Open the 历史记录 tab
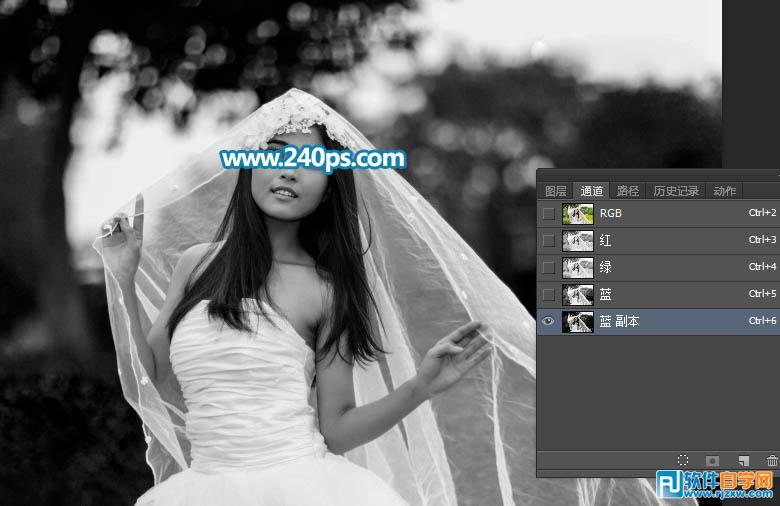The width and height of the screenshot is (780, 506). 675,191
